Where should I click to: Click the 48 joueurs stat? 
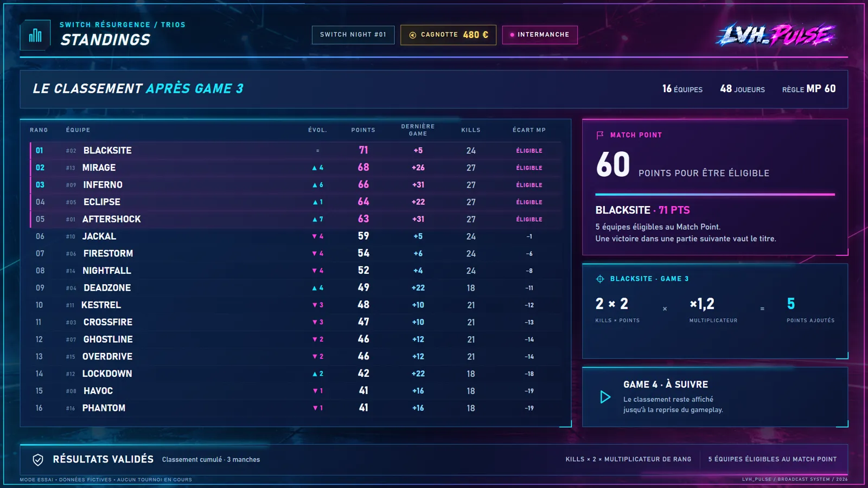coord(742,89)
